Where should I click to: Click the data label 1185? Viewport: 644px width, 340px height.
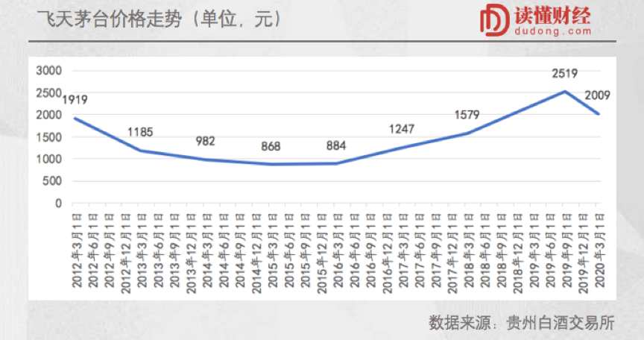pos(140,132)
